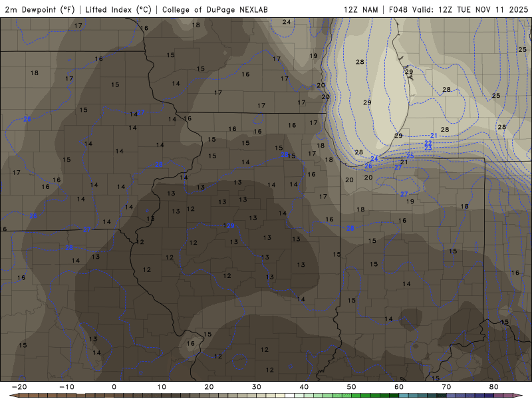This screenshot has width=532, height=399.
Task: Click the black dewpoint value 24
Action: click(287, 22)
